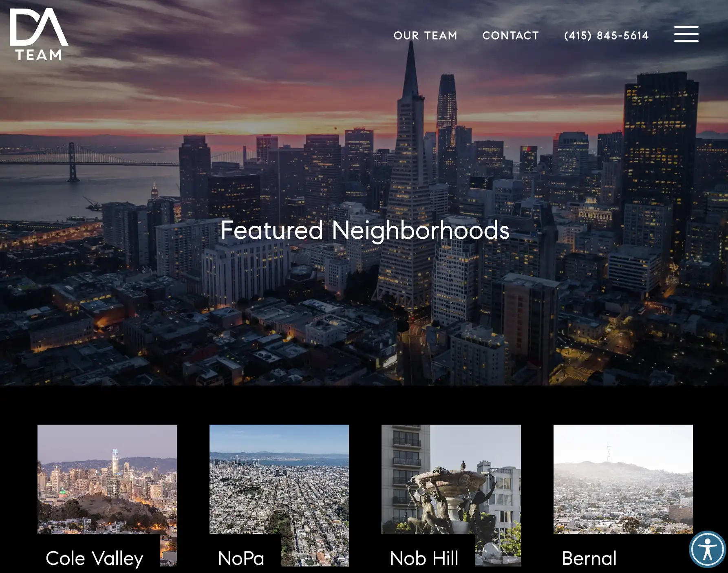The width and height of the screenshot is (728, 573).
Task: Click the NoPa text label
Action: [x=241, y=558]
